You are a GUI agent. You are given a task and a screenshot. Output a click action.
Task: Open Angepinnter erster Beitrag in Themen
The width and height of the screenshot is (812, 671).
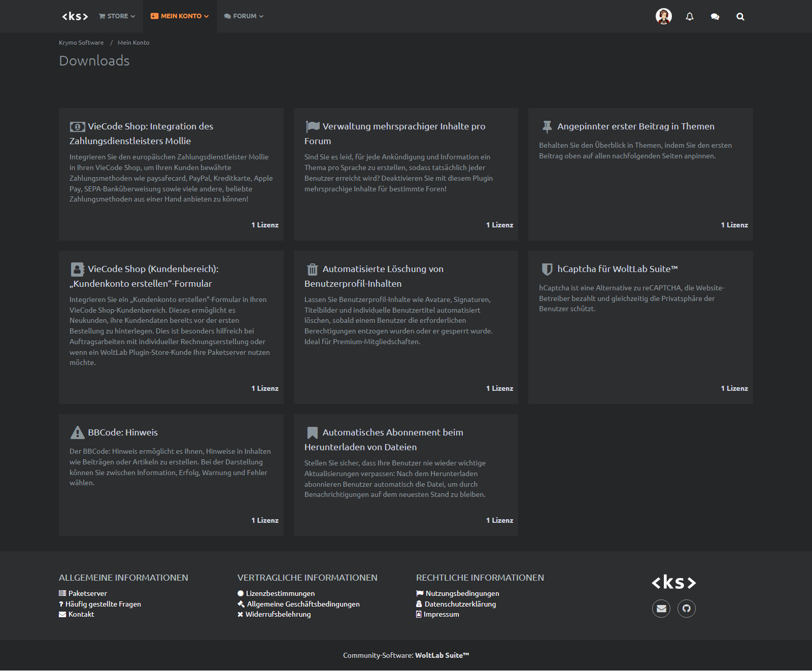tap(635, 126)
